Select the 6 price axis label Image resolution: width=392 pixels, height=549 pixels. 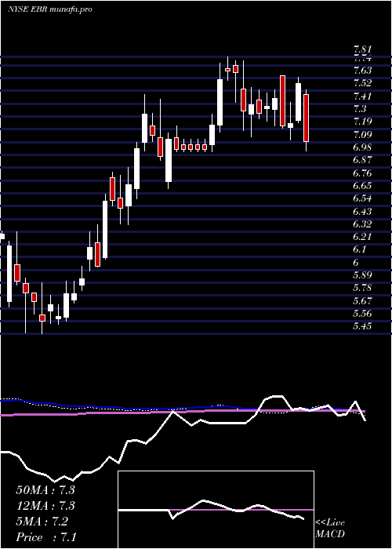[356, 263]
